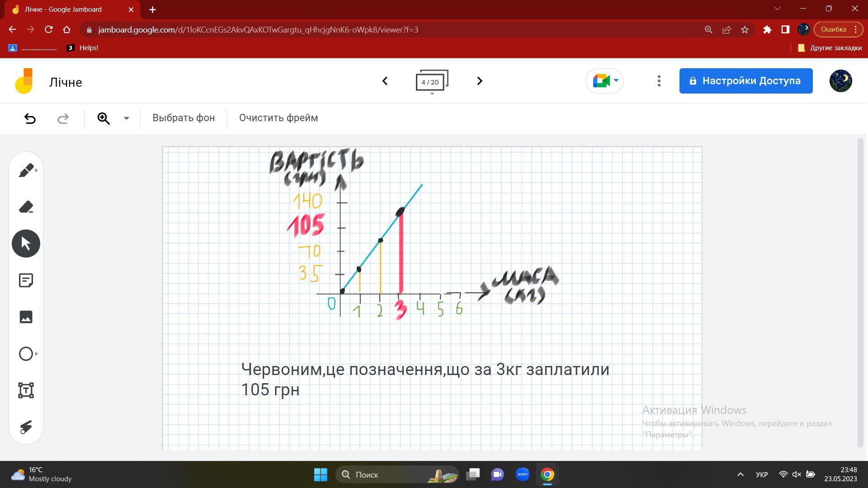
Task: Open Google Meet dropdown
Action: coord(604,81)
